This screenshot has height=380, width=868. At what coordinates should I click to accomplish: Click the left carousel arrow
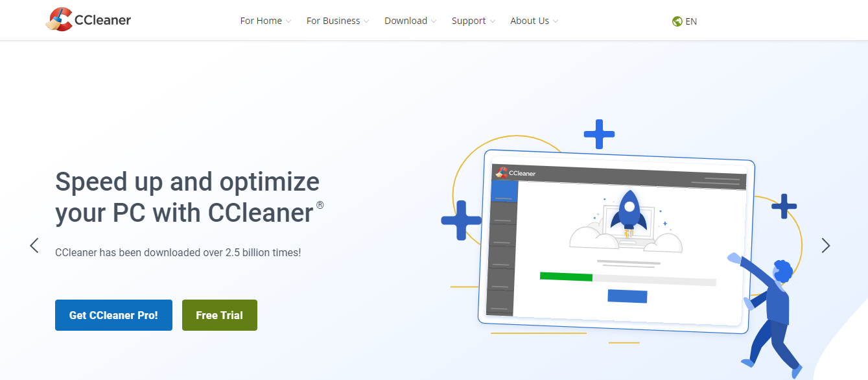tap(34, 245)
